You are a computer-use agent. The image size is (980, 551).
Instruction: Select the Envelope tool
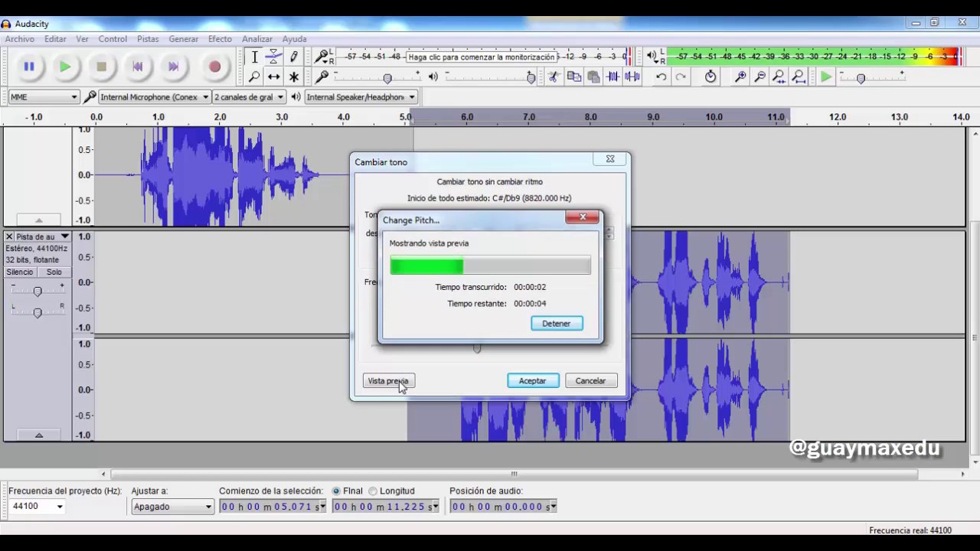pyautogui.click(x=274, y=57)
